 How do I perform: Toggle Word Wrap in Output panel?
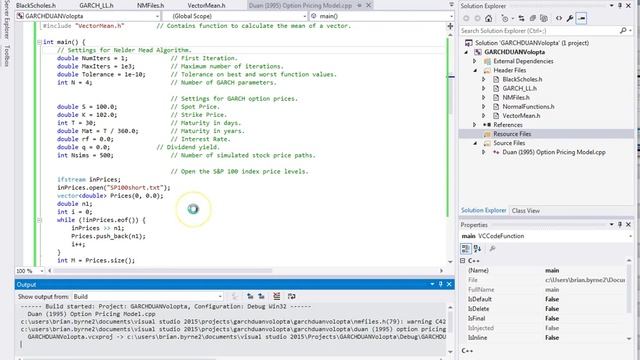[291, 296]
